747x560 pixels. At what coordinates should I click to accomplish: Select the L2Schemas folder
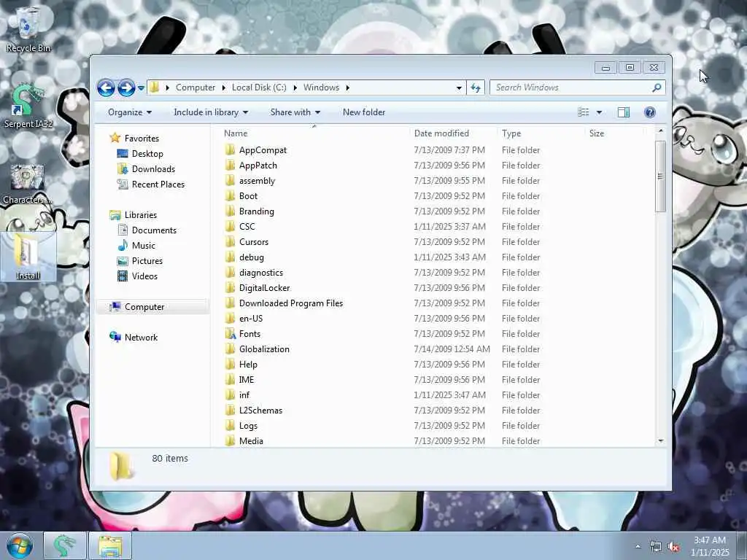click(x=260, y=411)
